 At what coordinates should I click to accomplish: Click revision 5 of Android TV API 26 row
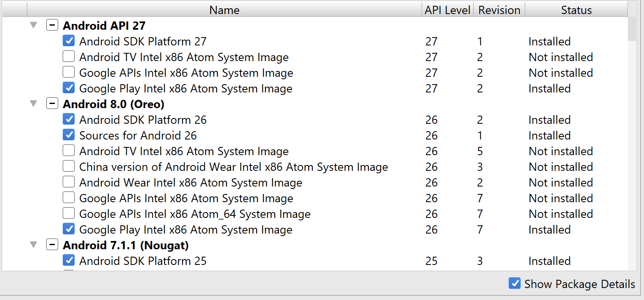pyautogui.click(x=480, y=151)
